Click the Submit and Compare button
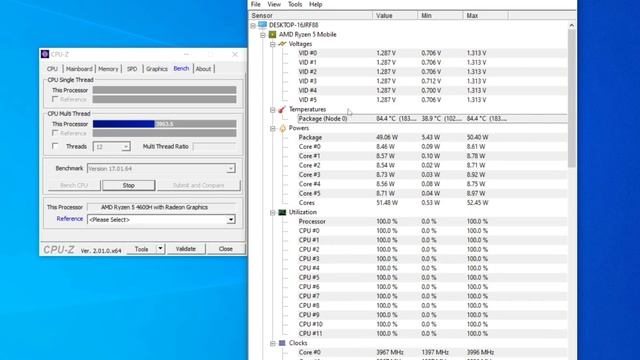Image resolution: width=640 pixels, height=360 pixels. tap(199, 185)
